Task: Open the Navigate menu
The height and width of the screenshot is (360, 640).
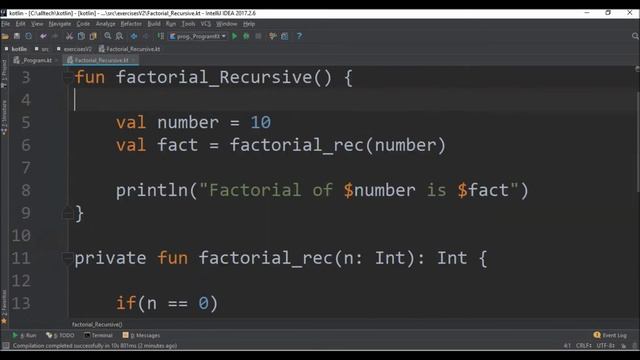Action: tap(60, 24)
